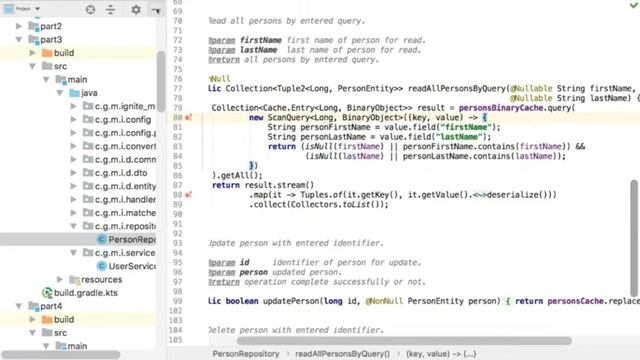
Task: Select the c.g.m.i.config package
Action: click(x=123, y=120)
